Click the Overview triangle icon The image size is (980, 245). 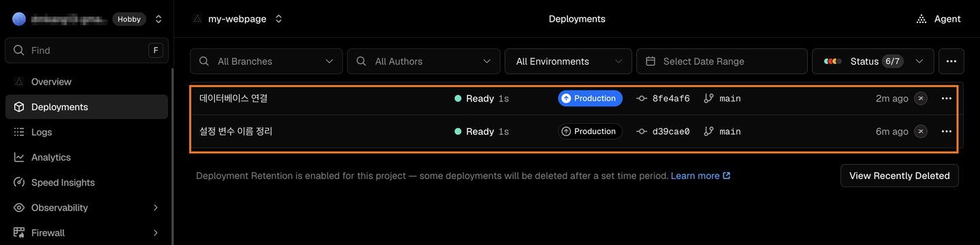pyautogui.click(x=19, y=82)
